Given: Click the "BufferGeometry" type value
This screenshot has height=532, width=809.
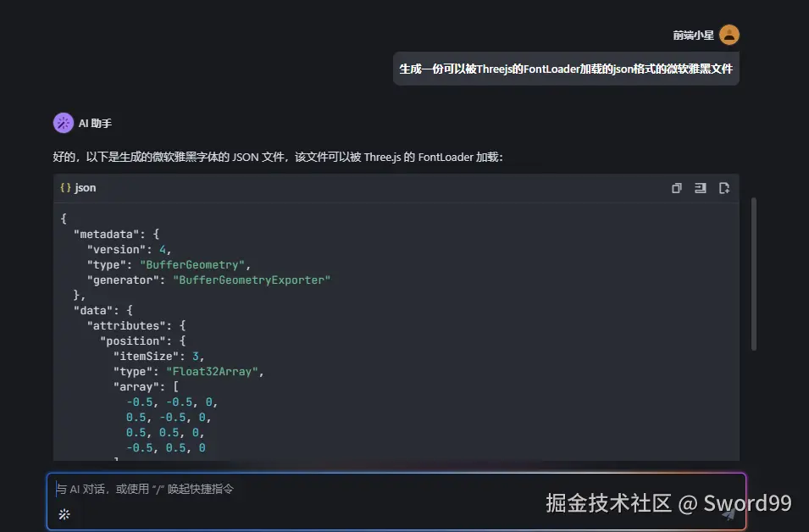Looking at the screenshot, I should (x=192, y=264).
